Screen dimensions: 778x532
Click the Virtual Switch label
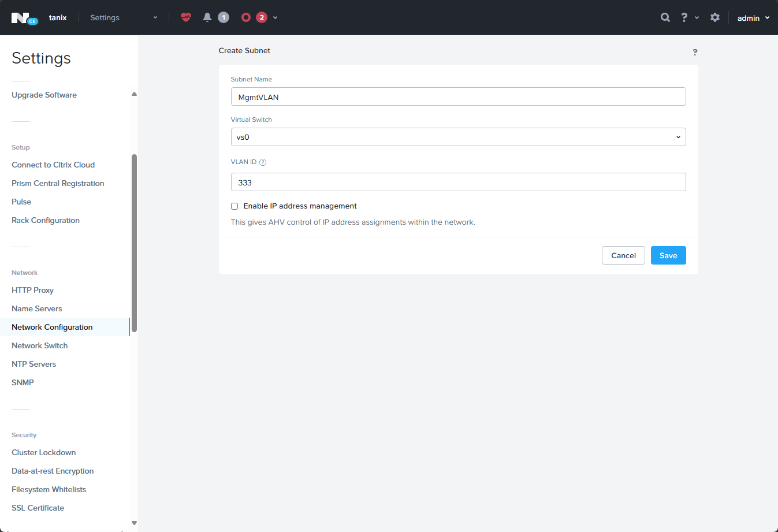coord(251,120)
